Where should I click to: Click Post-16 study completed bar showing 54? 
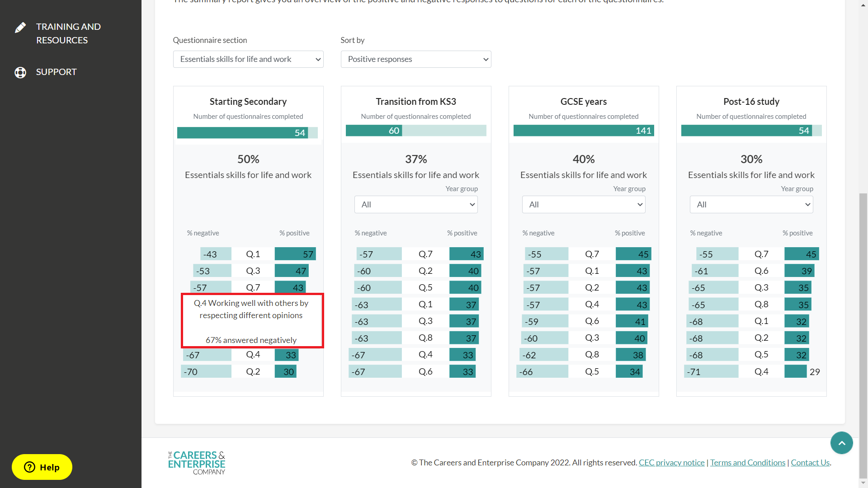point(746,131)
